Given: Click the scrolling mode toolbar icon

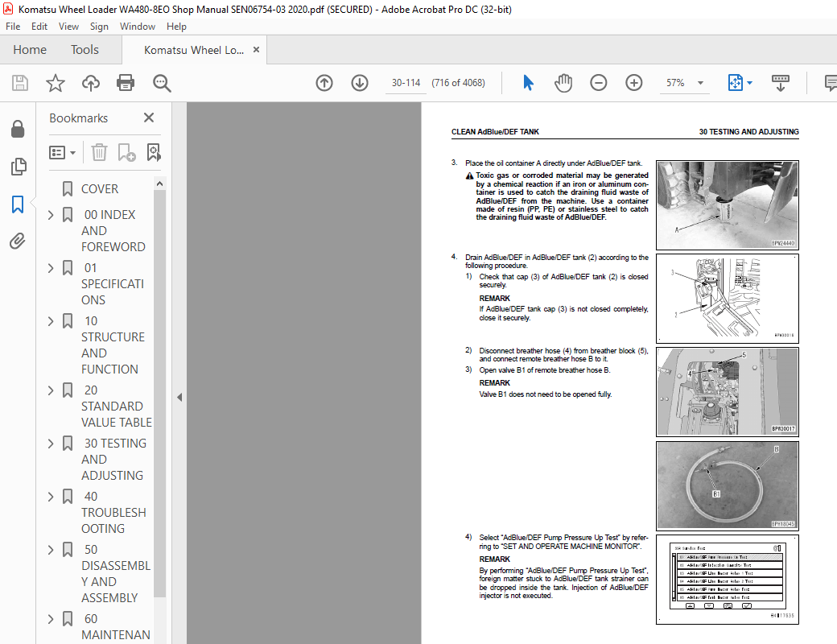Looking at the screenshot, I should point(781,83).
